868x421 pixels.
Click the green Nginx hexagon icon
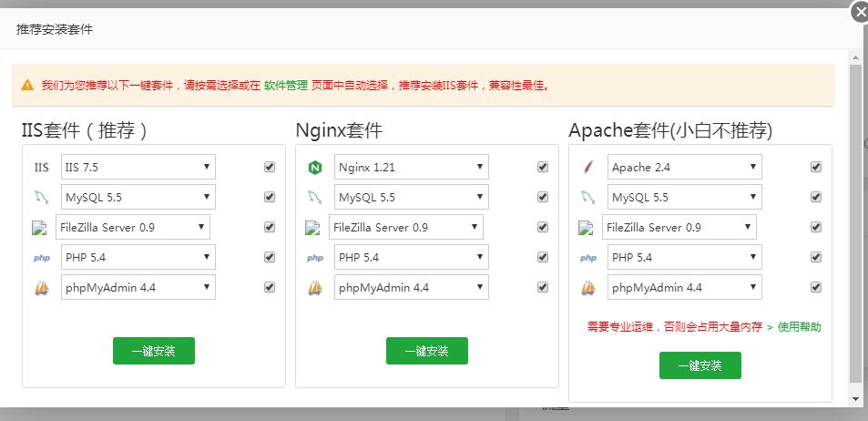315,167
